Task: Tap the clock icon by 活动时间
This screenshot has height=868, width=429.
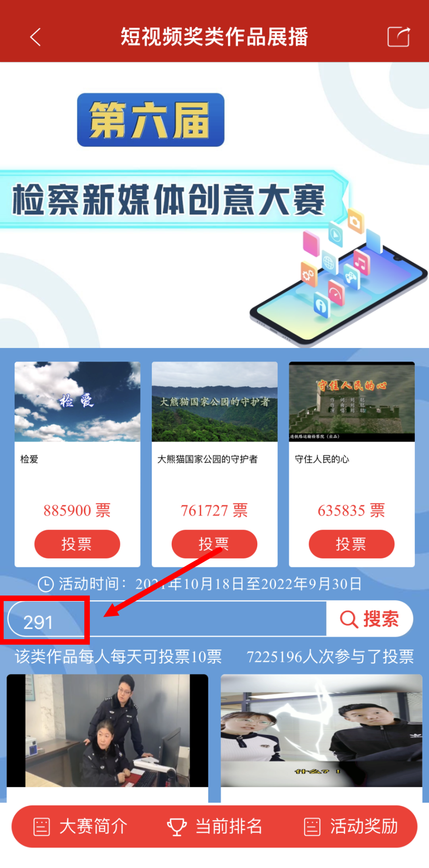Action: coord(46,584)
